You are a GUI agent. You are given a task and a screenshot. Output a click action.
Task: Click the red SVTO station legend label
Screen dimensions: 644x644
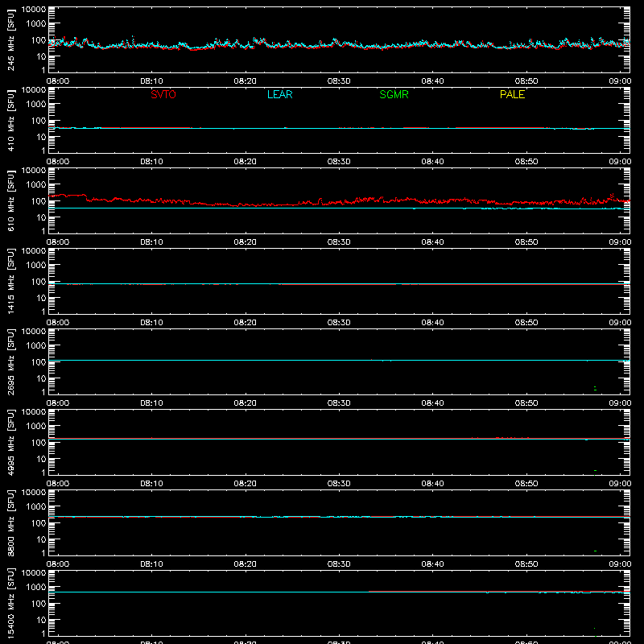point(163,94)
